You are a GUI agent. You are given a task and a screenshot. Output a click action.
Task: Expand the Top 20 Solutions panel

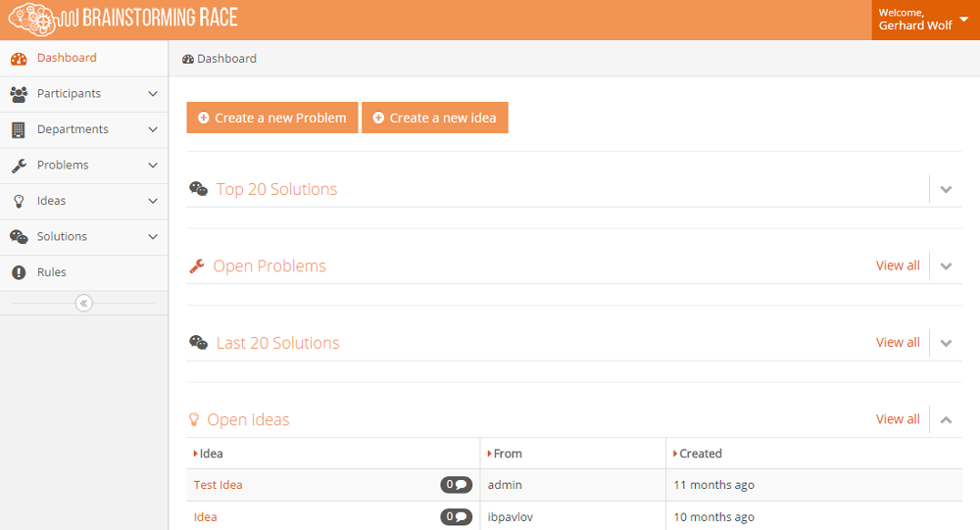point(946,190)
